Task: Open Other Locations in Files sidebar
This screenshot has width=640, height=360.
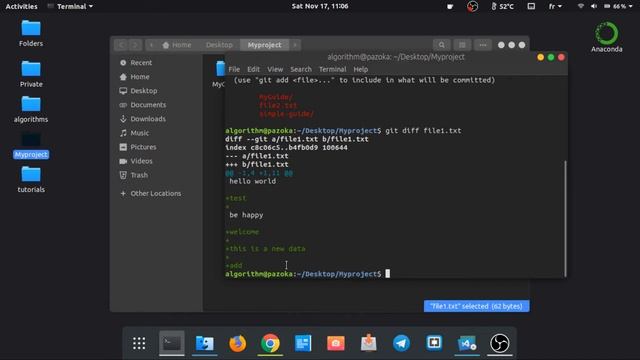Action: click(157, 193)
